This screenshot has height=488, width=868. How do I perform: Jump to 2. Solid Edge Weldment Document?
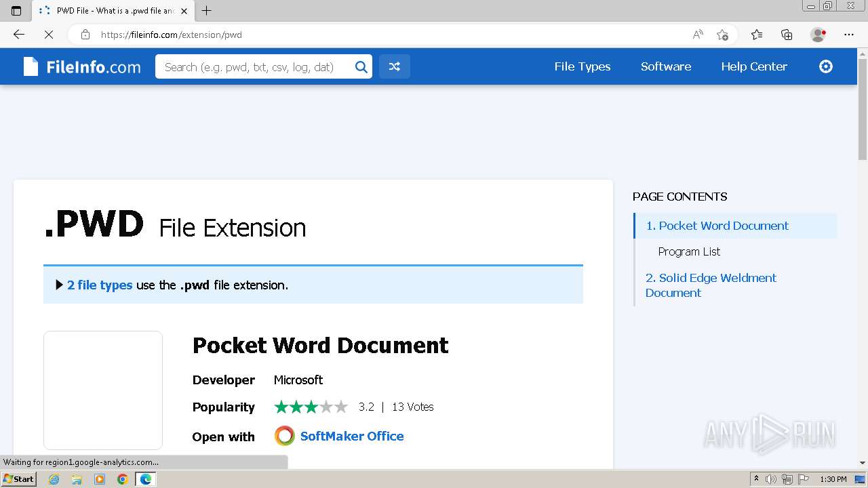point(711,285)
